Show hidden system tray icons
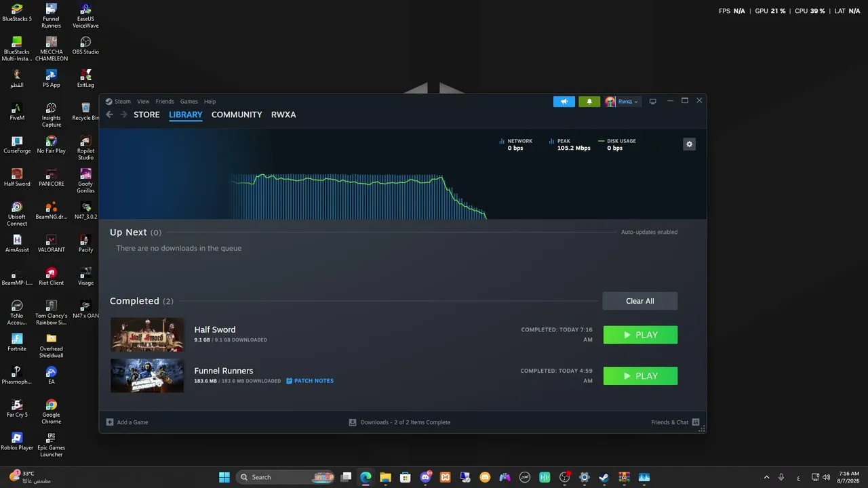Image resolution: width=868 pixels, height=488 pixels. click(767, 477)
